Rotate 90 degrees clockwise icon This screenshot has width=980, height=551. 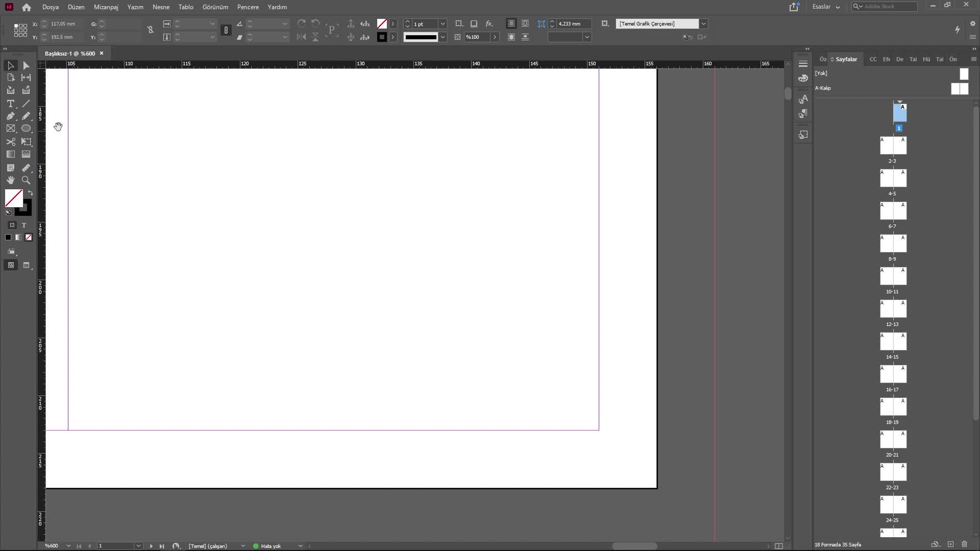point(302,23)
